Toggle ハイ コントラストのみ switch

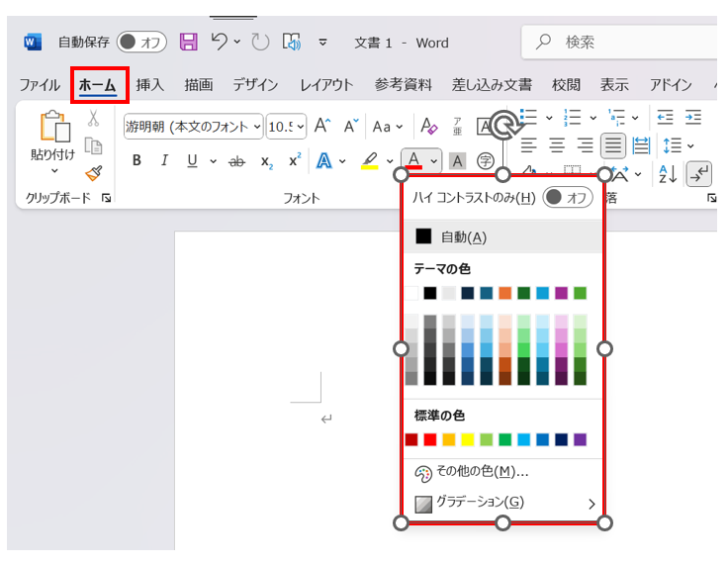pyautogui.click(x=568, y=198)
